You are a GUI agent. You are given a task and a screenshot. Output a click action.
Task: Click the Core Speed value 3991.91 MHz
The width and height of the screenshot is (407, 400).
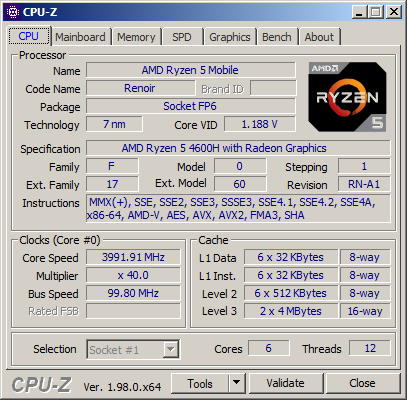133,257
